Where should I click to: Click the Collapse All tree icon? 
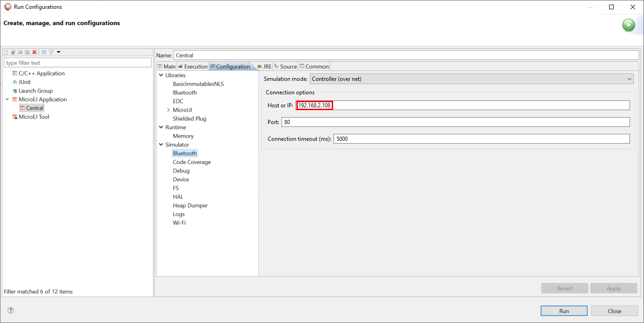tap(44, 52)
